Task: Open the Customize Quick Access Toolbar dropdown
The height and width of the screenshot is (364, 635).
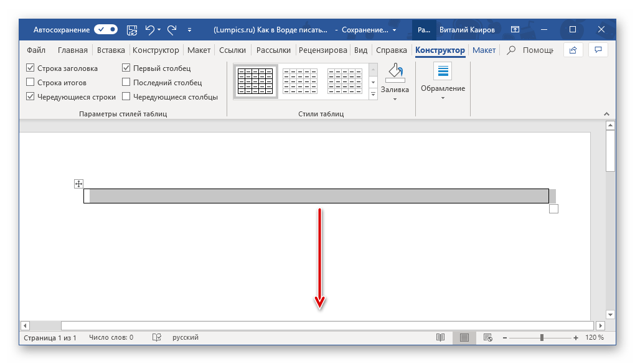Action: [190, 29]
